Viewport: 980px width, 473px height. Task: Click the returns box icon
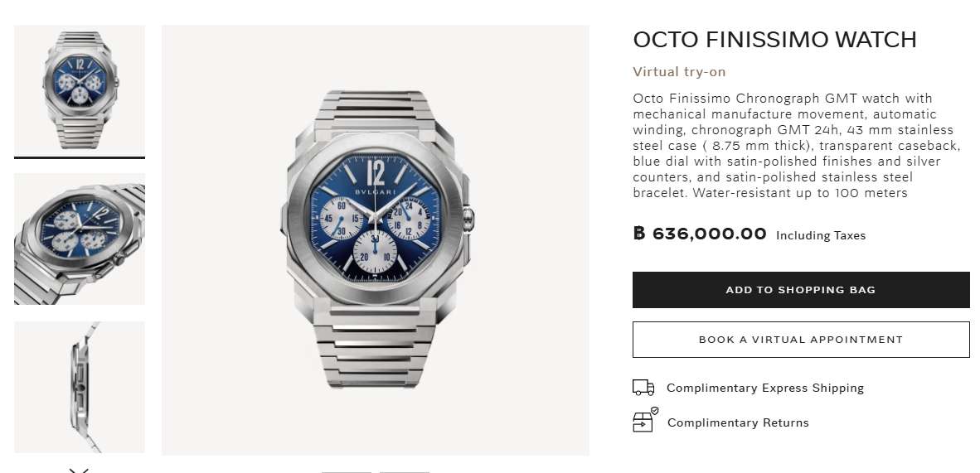point(644,421)
